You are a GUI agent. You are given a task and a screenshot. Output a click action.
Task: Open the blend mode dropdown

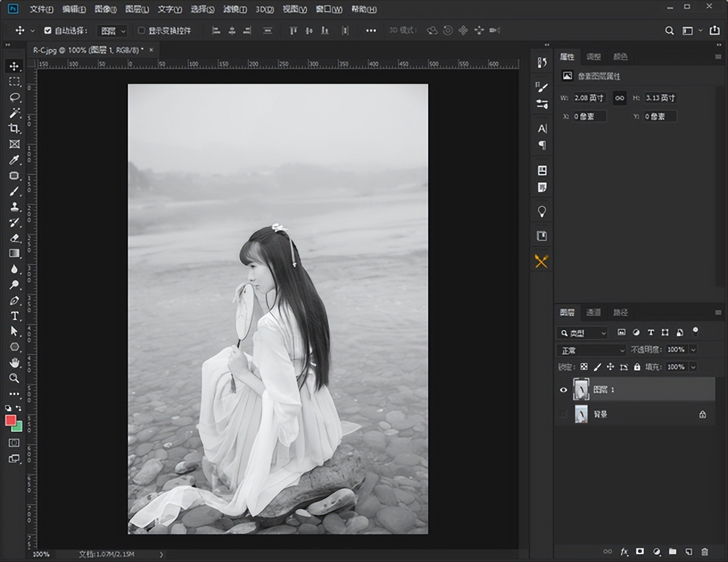pos(591,350)
